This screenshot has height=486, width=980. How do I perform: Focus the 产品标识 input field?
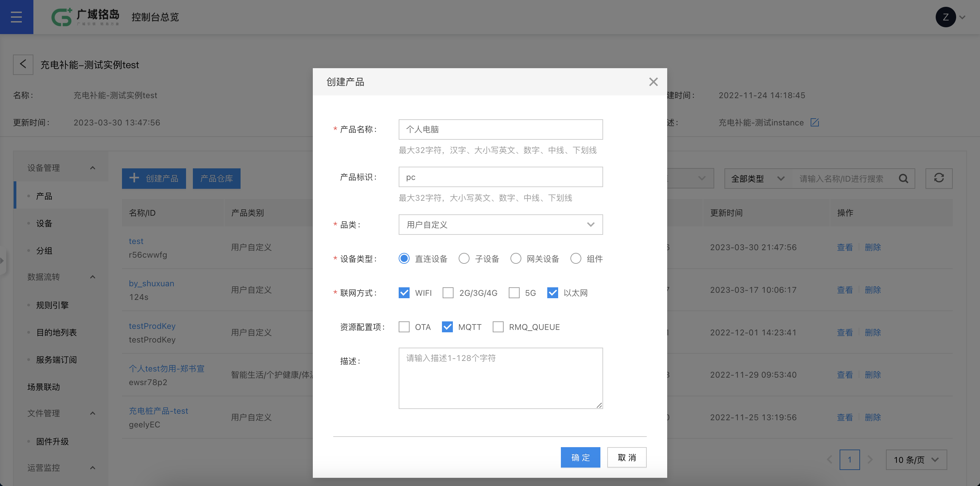pyautogui.click(x=501, y=177)
